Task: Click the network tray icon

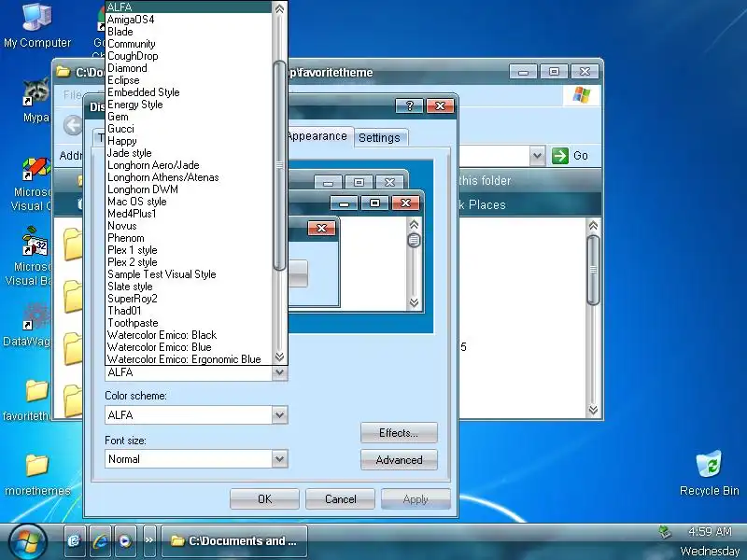Action: [665, 531]
